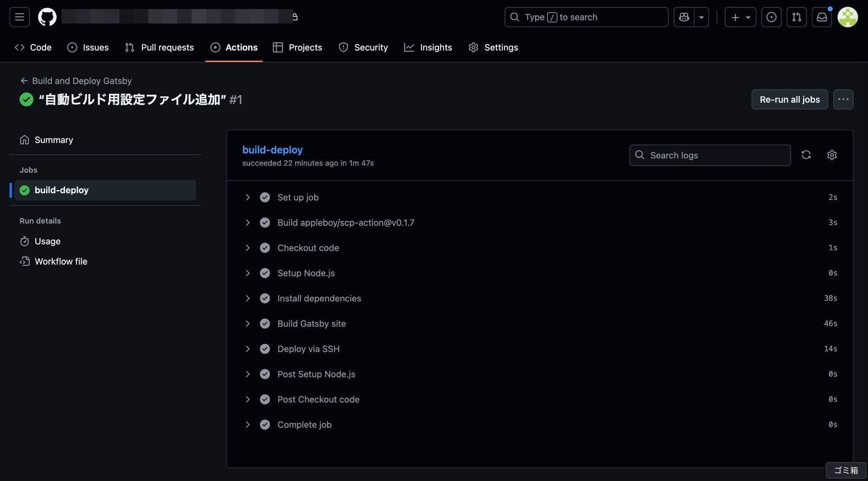Viewport: 868px width, 481px height.
Task: Click the Complete job success checkmark
Action: click(x=265, y=425)
